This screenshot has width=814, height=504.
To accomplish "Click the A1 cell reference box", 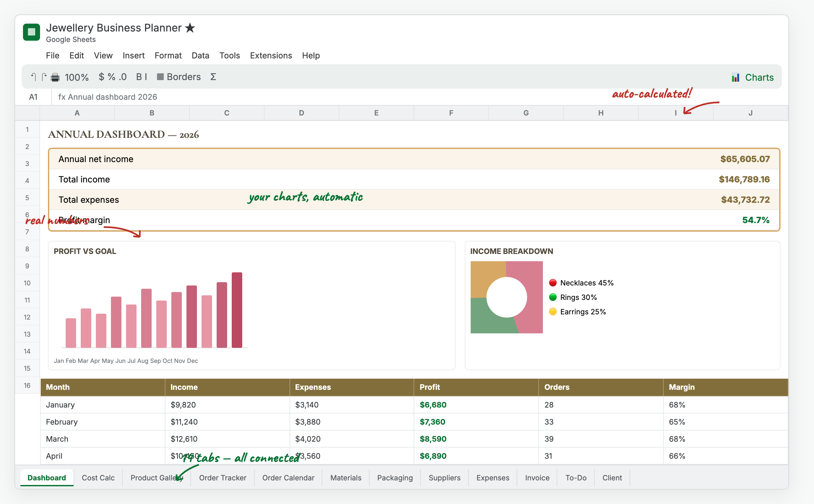I will click(x=33, y=97).
